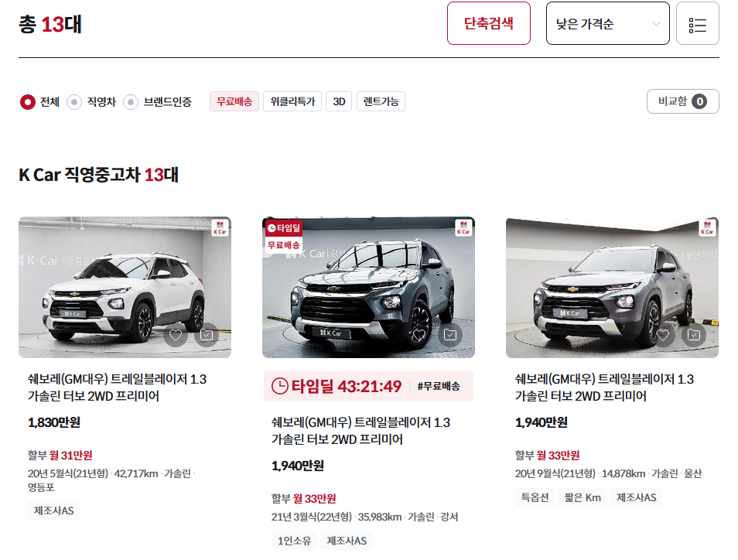738x560 pixels.
Task: Add white 1,830만원 Trailblazer to compare box
Action: 207,335
